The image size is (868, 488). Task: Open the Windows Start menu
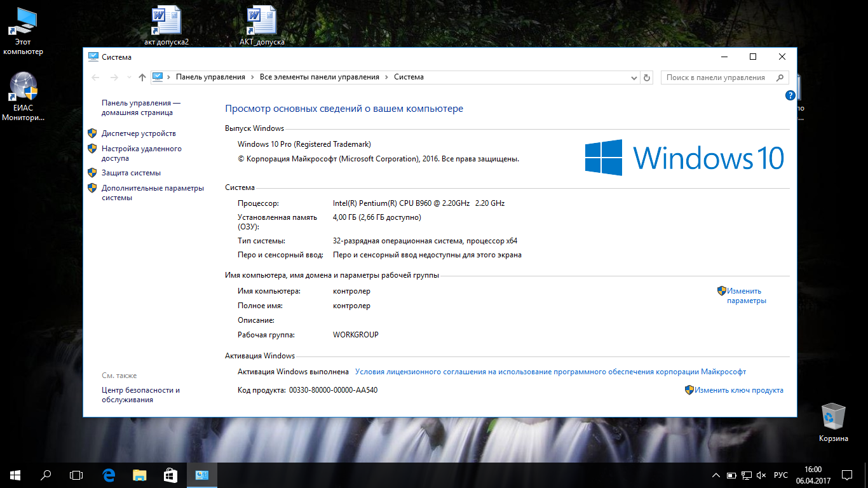tap(15, 475)
